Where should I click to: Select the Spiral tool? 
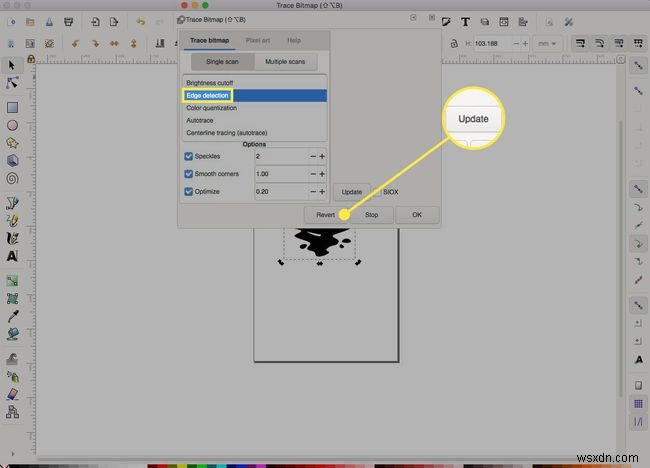point(12,179)
